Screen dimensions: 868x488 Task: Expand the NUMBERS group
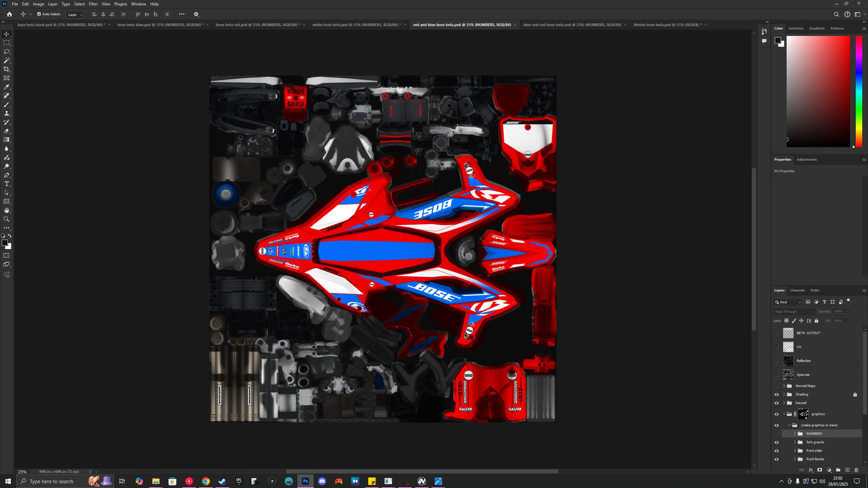[795, 433]
